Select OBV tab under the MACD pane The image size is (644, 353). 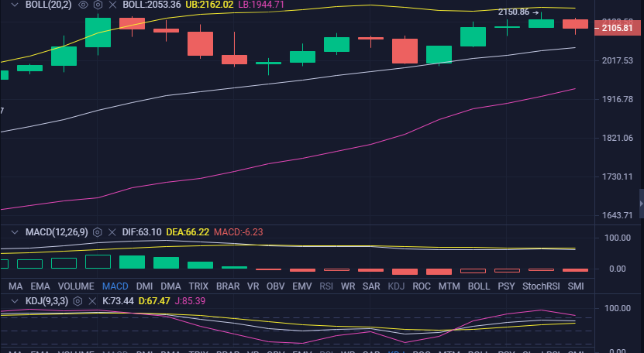(276, 286)
